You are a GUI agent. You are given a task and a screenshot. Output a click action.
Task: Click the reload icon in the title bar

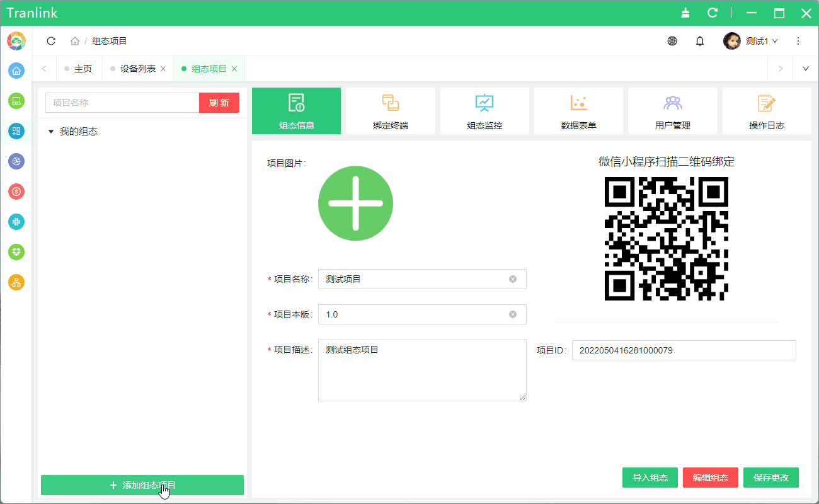(x=713, y=13)
